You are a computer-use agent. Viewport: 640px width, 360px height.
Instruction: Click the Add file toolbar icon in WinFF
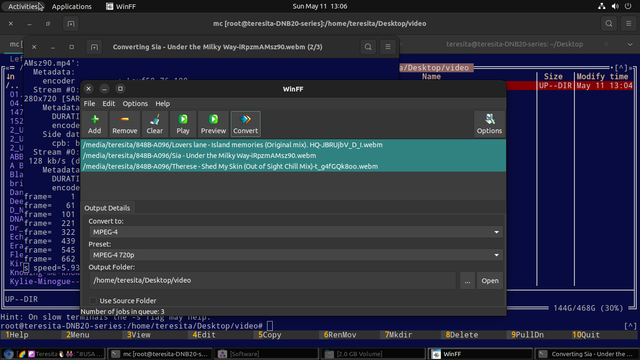94,124
